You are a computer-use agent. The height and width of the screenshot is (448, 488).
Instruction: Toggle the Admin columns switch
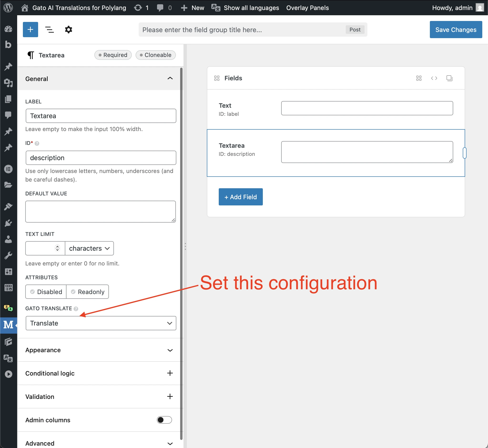click(x=164, y=420)
